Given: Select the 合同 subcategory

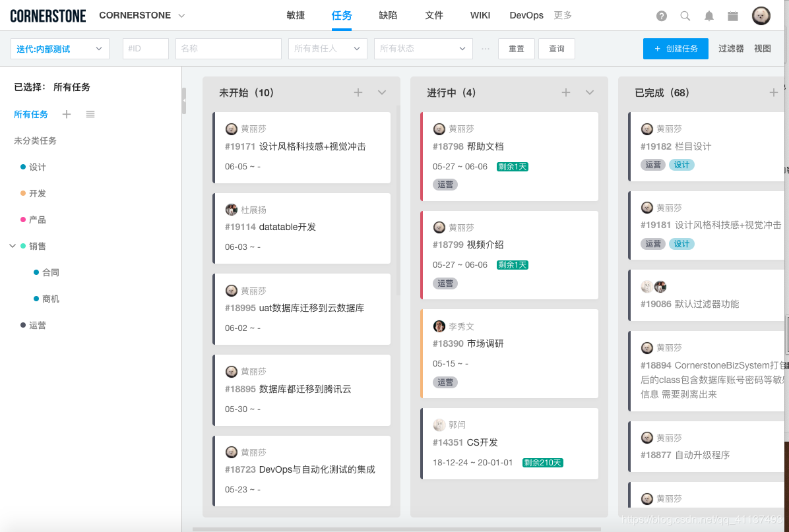Looking at the screenshot, I should (50, 272).
